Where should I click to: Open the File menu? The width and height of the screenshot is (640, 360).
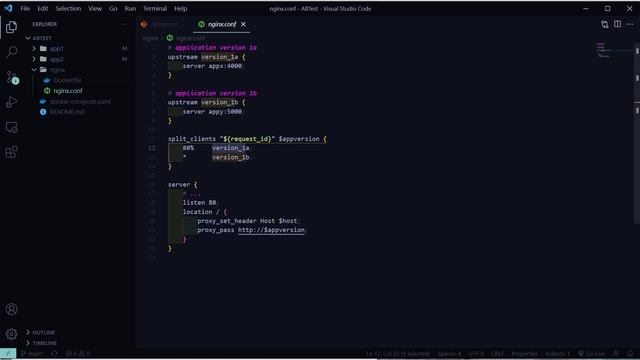coord(25,9)
